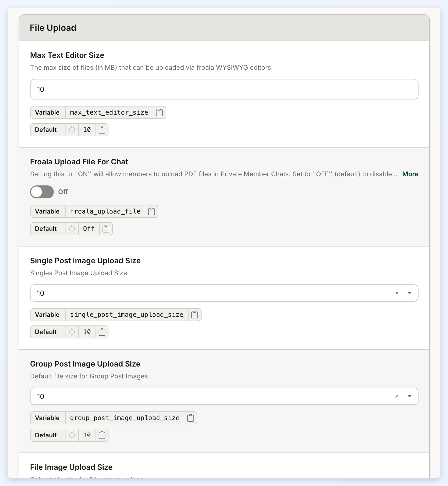This screenshot has width=448, height=486.
Task: Click the Default label under single_post_image_upload_size
Action: pyautogui.click(x=46, y=332)
